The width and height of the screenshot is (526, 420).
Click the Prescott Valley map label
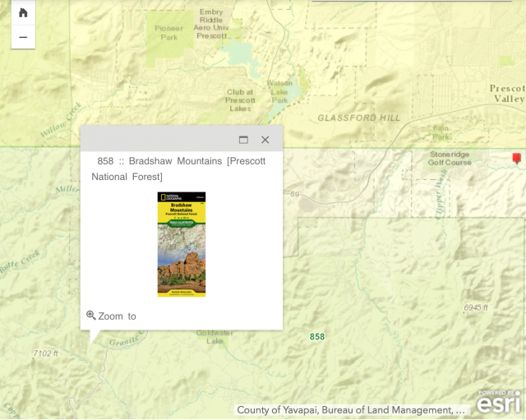click(506, 94)
